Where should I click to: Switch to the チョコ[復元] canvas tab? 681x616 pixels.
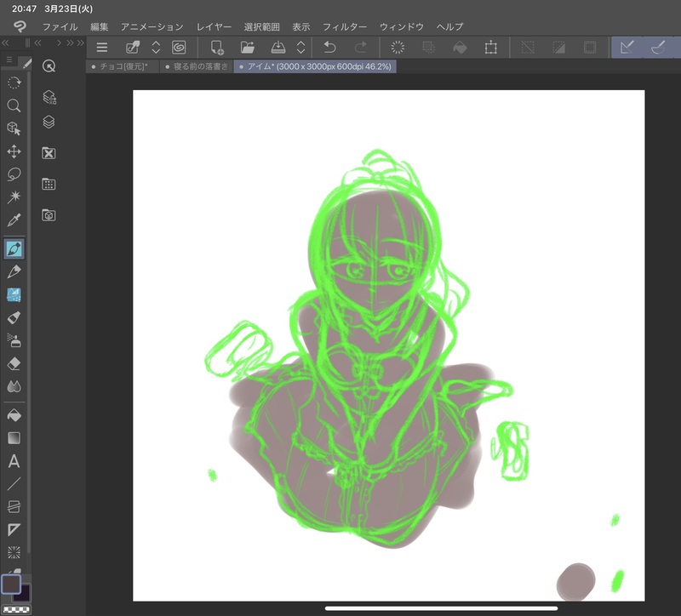click(x=122, y=66)
